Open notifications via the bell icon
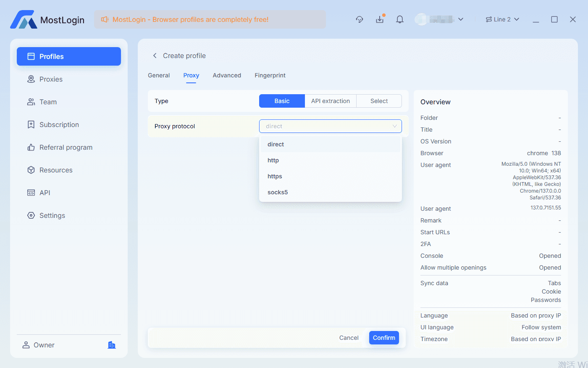 399,19
